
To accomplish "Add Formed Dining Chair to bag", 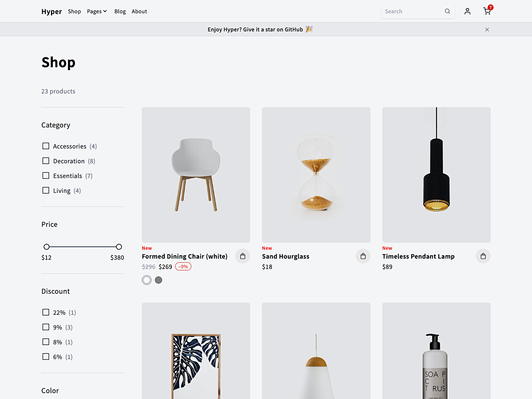I will tap(243, 256).
